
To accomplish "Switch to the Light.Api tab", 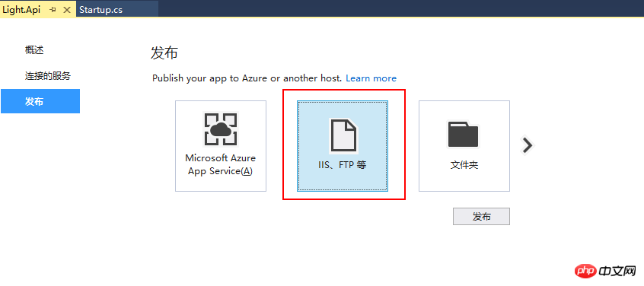I will (21, 10).
